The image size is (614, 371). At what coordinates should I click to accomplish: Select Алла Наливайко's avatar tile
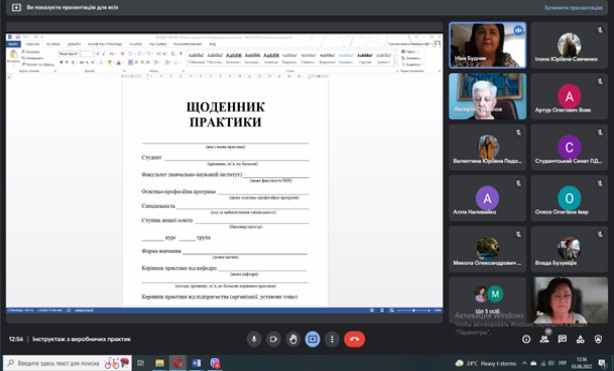pos(488,198)
